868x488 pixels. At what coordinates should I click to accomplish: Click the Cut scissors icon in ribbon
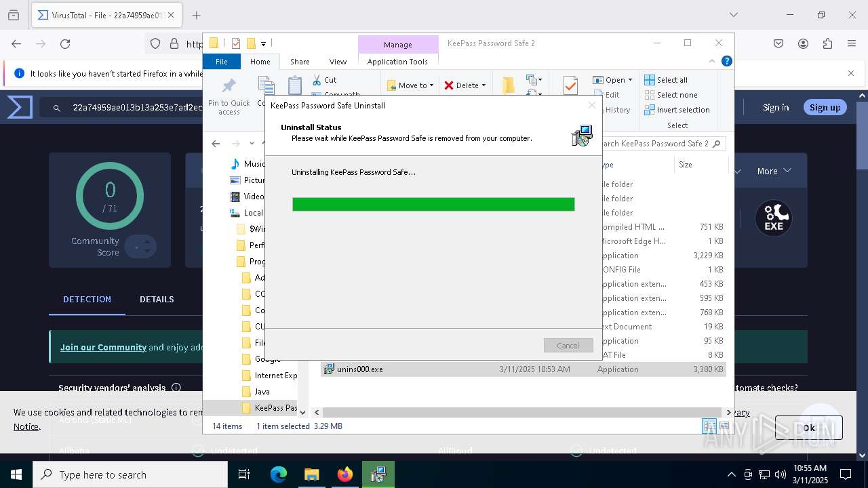pyautogui.click(x=316, y=80)
